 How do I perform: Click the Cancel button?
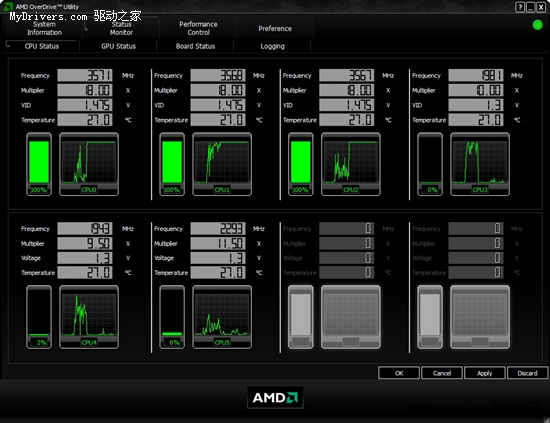pos(442,373)
